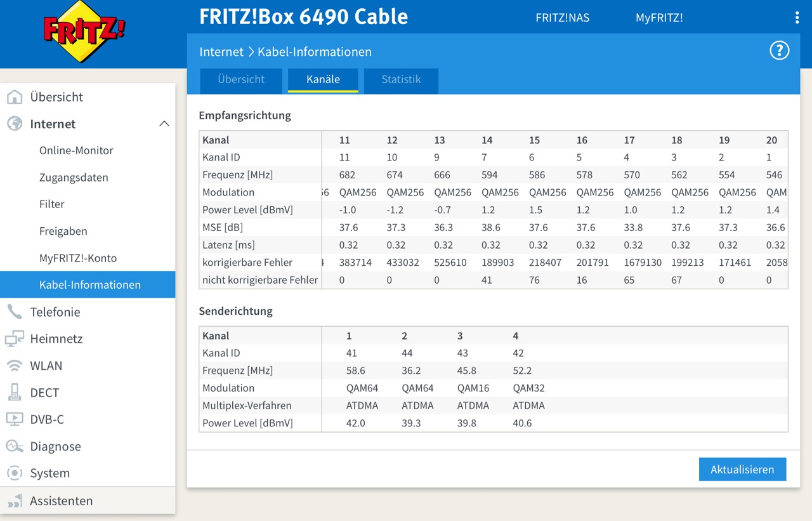This screenshot has height=521, width=812.
Task: Click uncorrectable errors value 76
Action: [x=535, y=280]
